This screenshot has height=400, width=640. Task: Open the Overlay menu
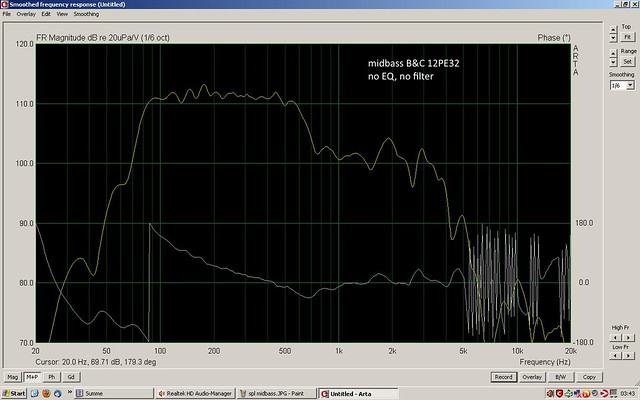[x=26, y=15]
